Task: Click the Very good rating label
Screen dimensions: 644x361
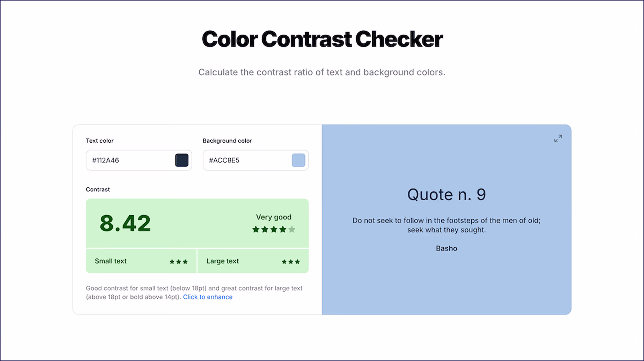Action: [x=274, y=217]
